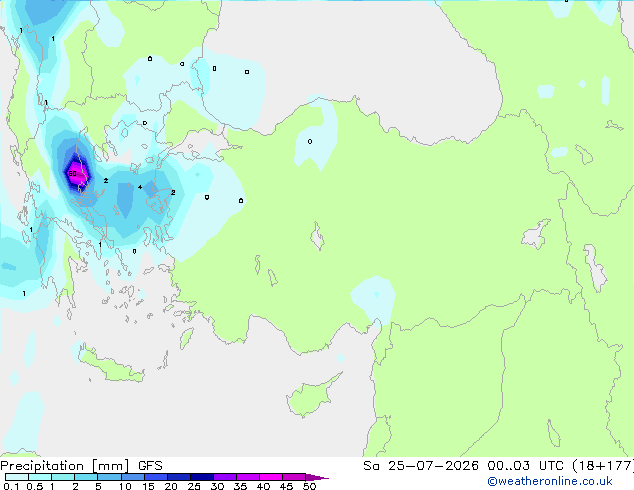Click the 0.1–0.5 mm legend color swatch
This screenshot has width=634, height=490.
coord(17,477)
